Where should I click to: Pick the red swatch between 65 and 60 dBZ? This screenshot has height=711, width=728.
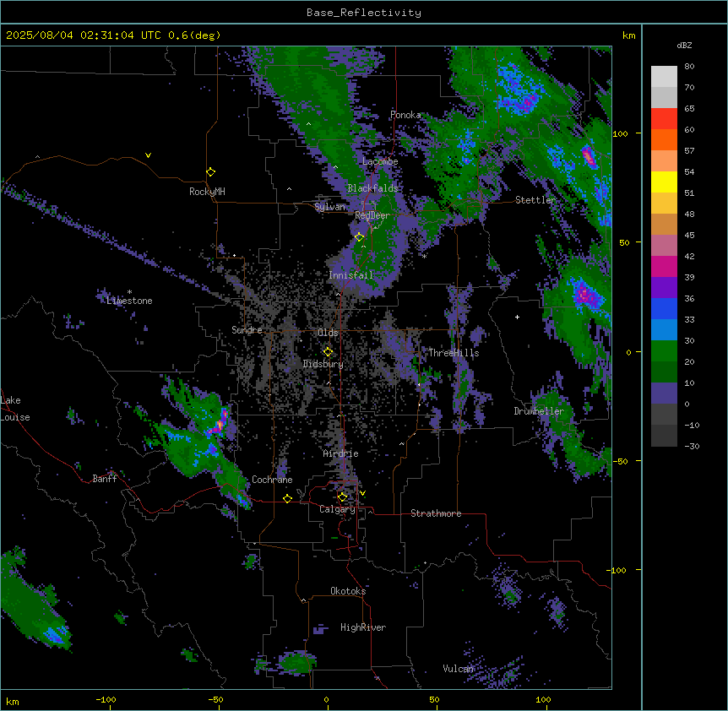tap(664, 118)
